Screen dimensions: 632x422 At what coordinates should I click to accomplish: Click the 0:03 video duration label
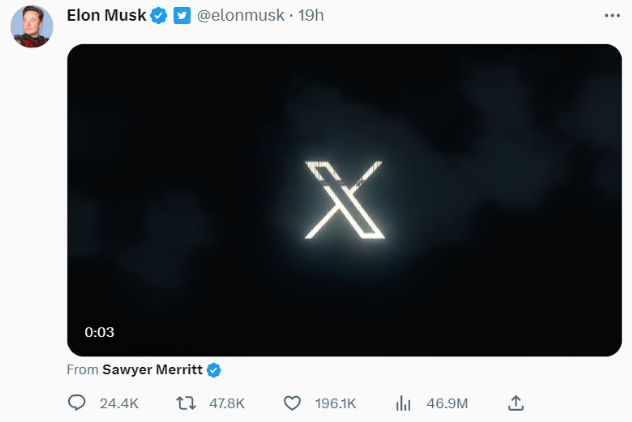click(x=99, y=332)
